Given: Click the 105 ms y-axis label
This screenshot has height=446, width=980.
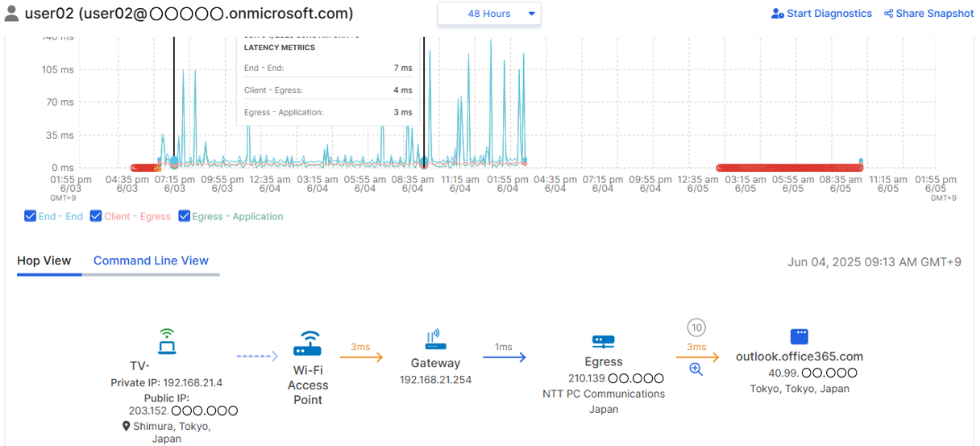Looking at the screenshot, I should click(x=58, y=69).
